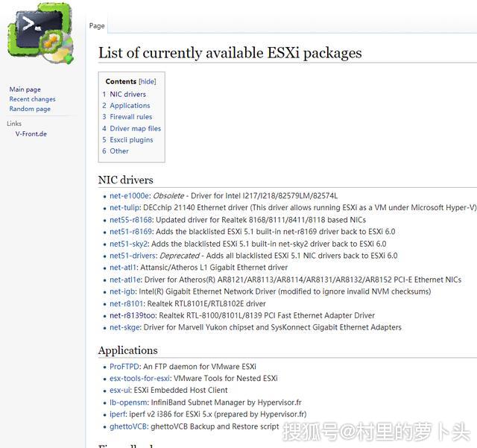Open the ib-opensm package link
Viewport: 477px width, 448px height.
128,403
